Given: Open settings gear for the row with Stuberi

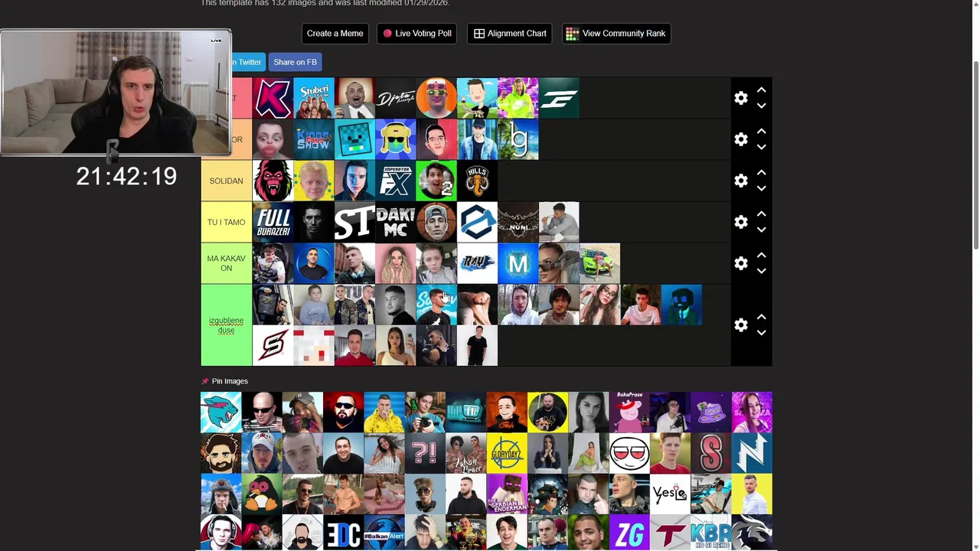Looking at the screenshot, I should pyautogui.click(x=740, y=98).
